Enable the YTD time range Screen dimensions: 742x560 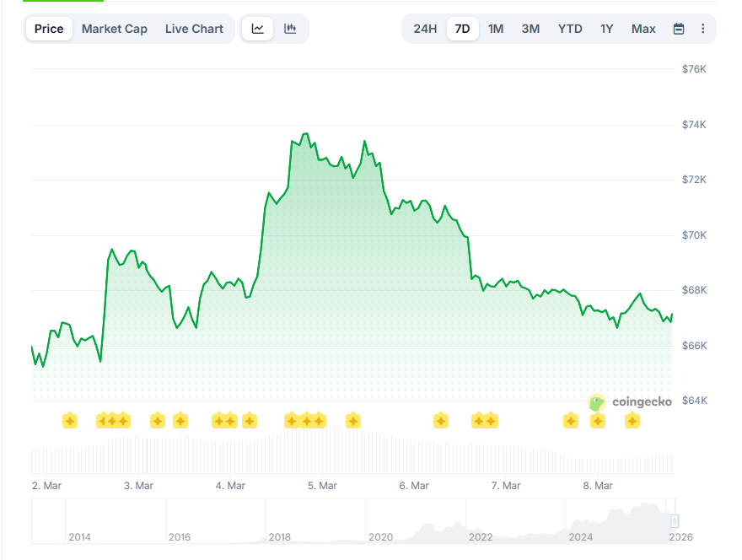click(570, 28)
